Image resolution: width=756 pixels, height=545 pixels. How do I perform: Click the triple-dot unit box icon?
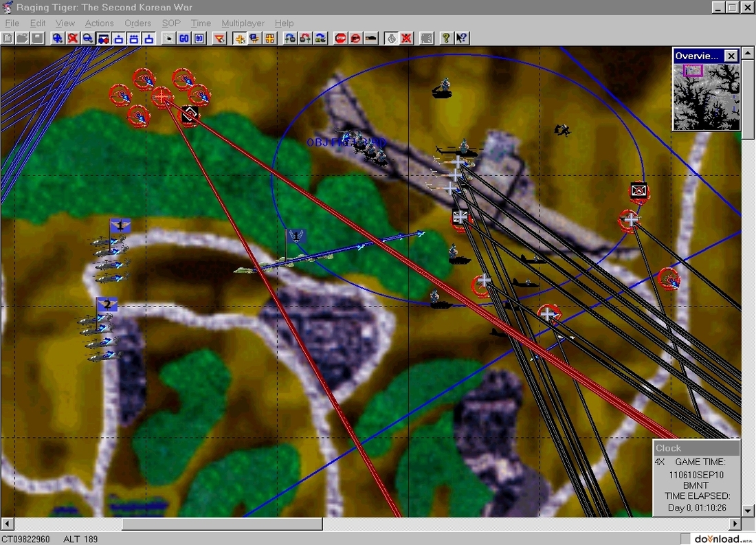[x=134, y=38]
